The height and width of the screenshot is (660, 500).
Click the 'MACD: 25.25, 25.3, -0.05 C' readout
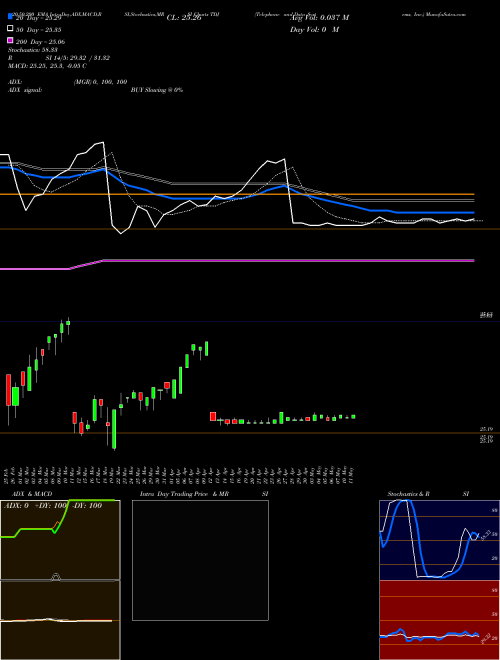point(47,66)
